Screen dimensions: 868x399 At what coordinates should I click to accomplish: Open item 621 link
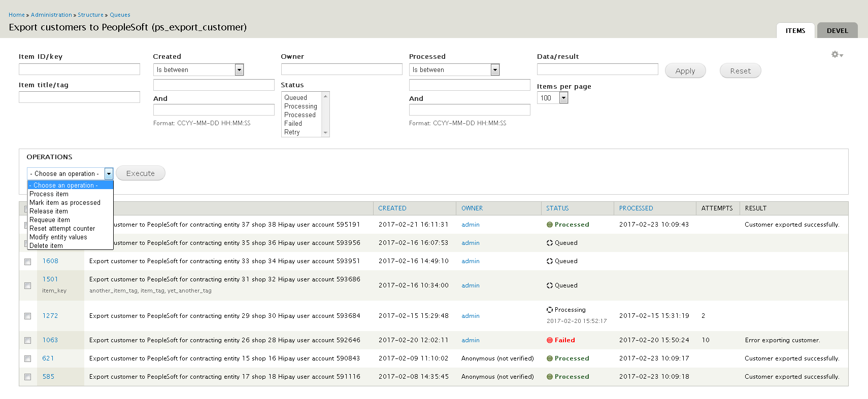coord(48,358)
